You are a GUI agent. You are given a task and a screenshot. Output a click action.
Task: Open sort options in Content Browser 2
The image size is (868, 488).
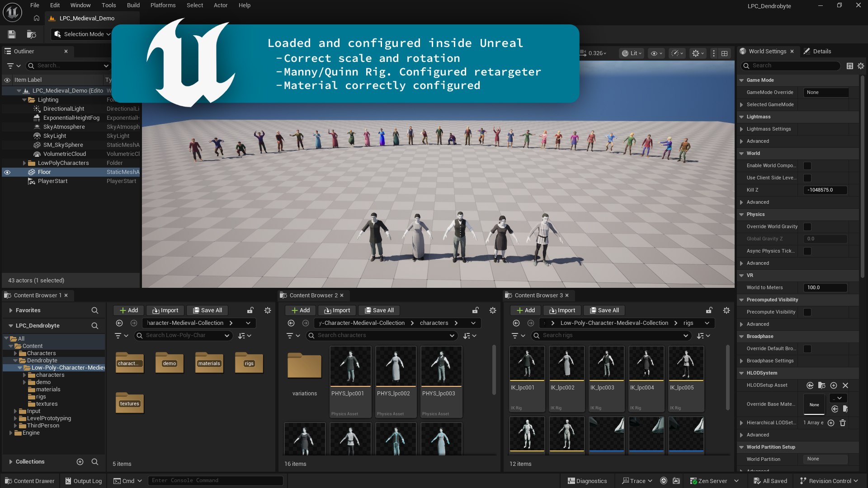pos(470,336)
